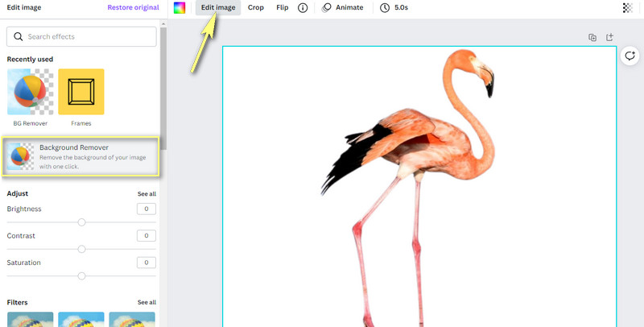Screen dimensions: 644x327
Task: Open the color picker swatch in toolbar
Action: point(180,8)
